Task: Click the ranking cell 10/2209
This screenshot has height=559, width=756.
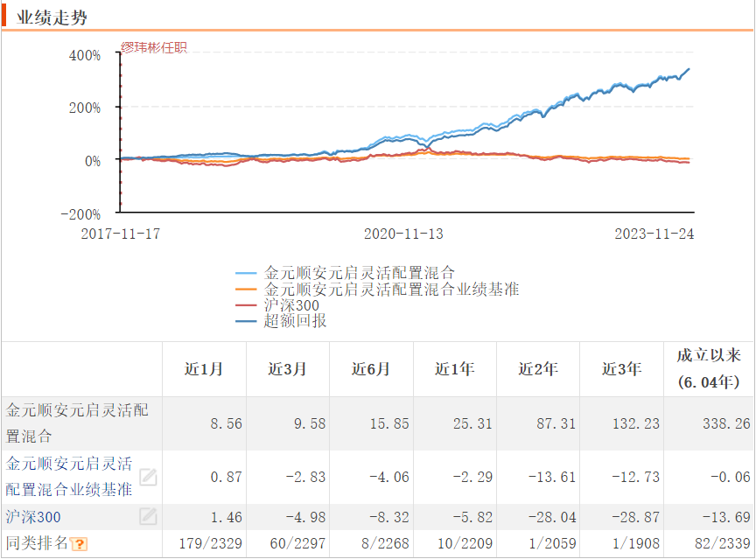Action: pos(465,543)
